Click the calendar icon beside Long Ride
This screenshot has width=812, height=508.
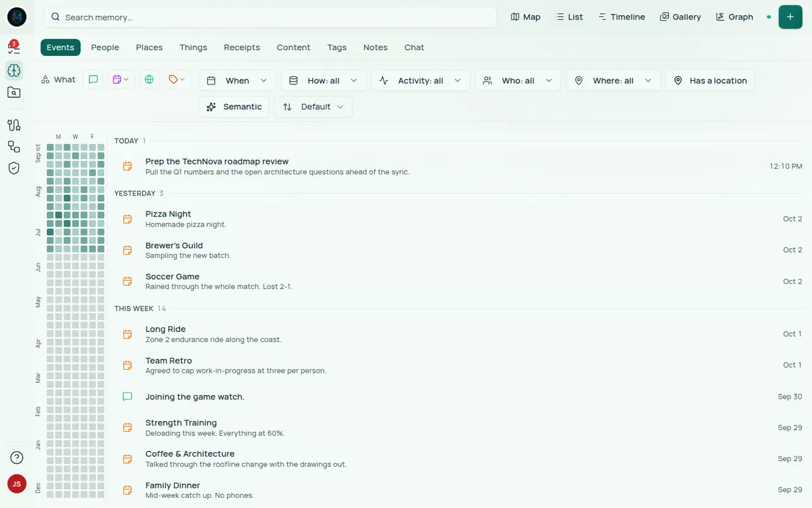coord(128,334)
